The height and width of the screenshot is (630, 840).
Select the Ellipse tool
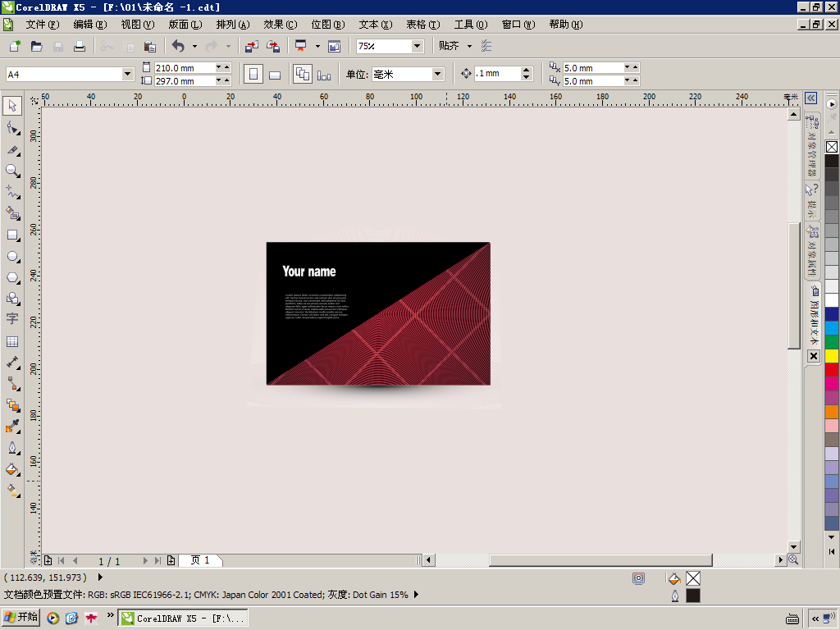pyautogui.click(x=12, y=256)
